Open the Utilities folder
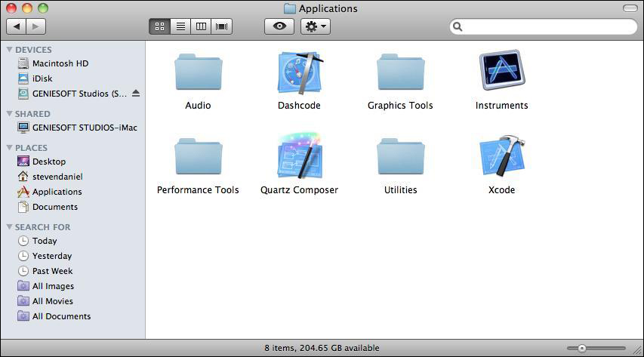 400,156
